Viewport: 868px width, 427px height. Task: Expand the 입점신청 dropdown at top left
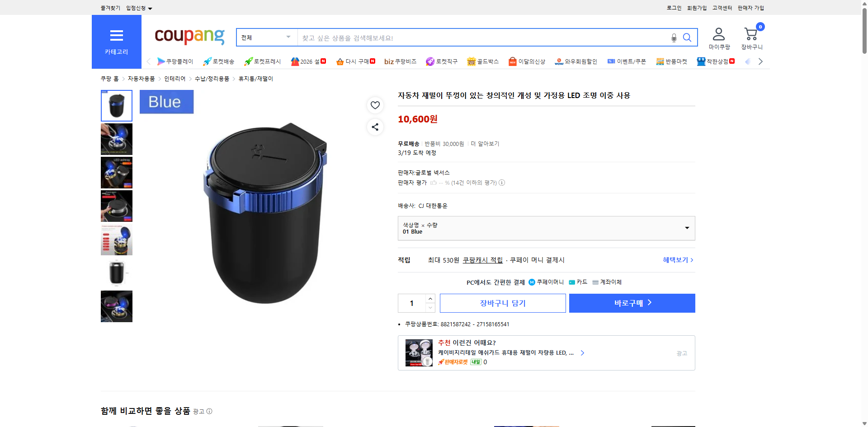coord(137,8)
